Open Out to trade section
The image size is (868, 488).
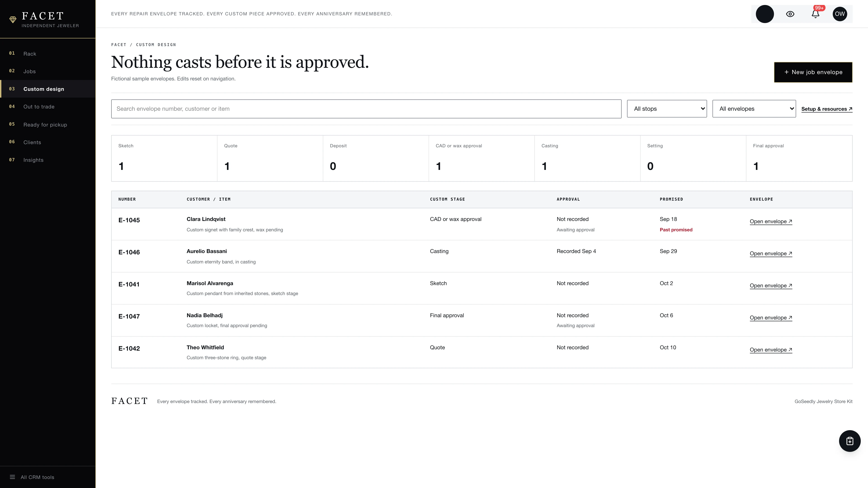point(48,107)
